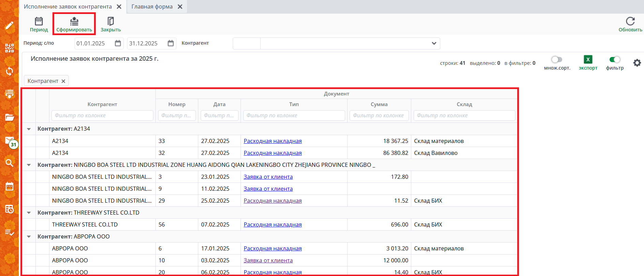Switch to the Главная форма tab

tap(152, 6)
